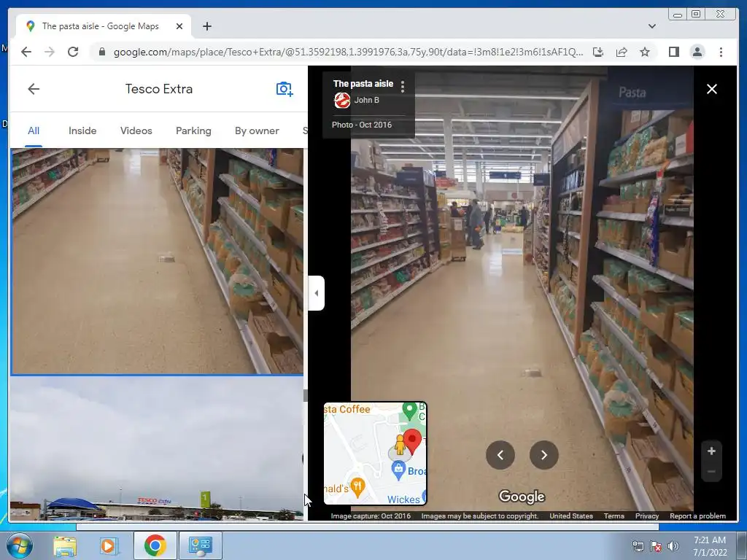Pick the Pegman Street View icon
The image size is (747, 560).
[400, 446]
